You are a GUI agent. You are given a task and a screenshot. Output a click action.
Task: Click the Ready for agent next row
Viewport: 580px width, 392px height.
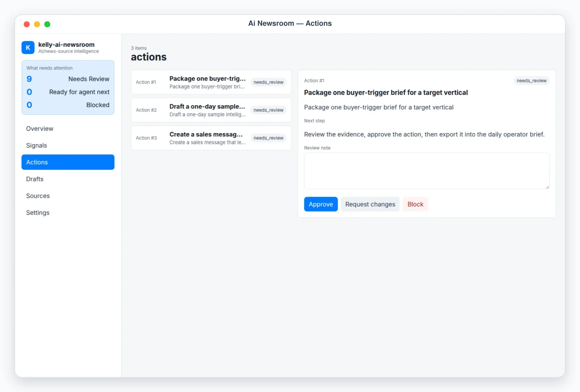click(x=68, y=92)
